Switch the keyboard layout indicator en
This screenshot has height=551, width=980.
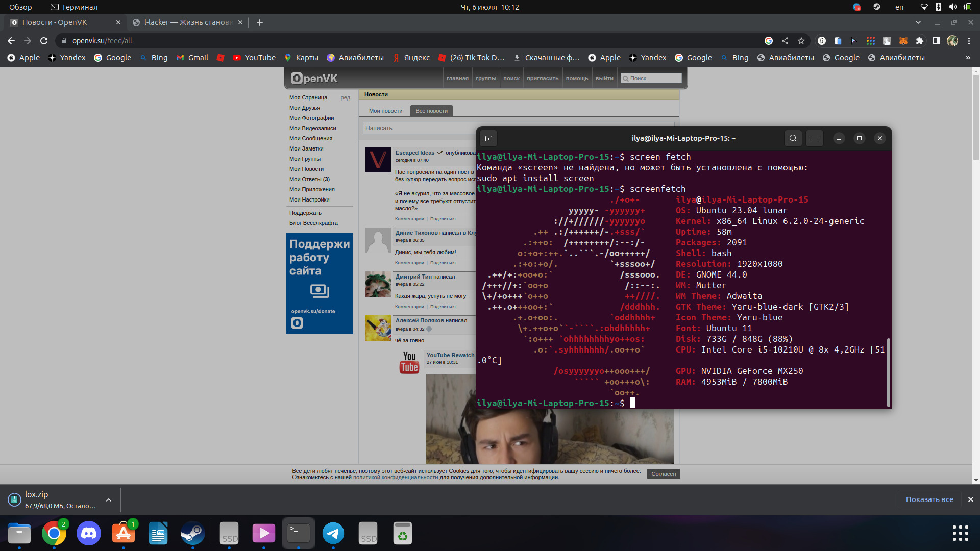[899, 7]
